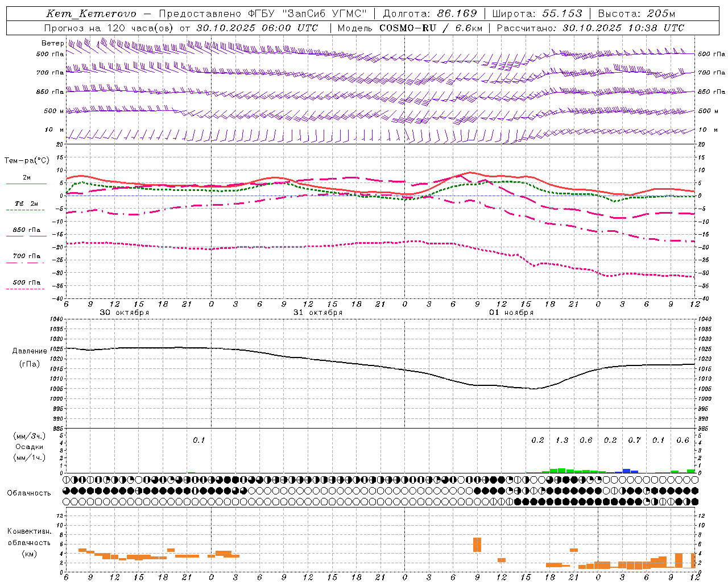728x582 pixels.
Task: Click the Конвективн. convective cloud label
Action: pyautogui.click(x=30, y=531)
